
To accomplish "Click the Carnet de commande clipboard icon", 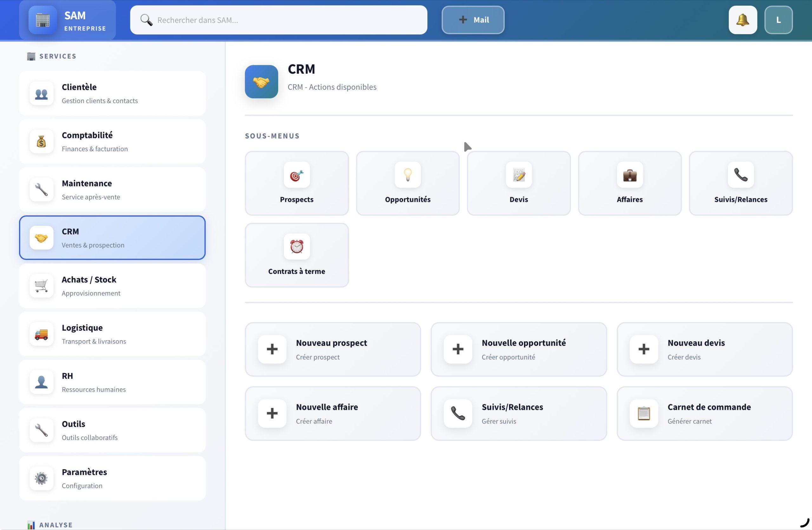I will tap(644, 413).
